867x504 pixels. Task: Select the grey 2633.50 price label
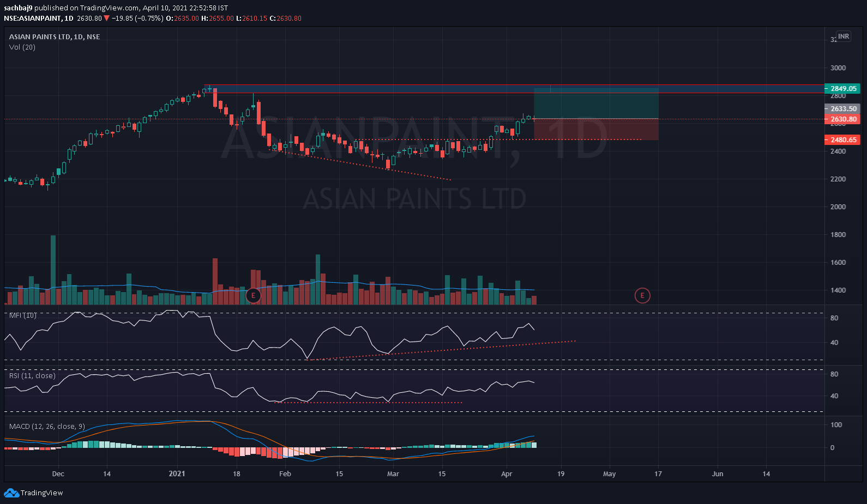pyautogui.click(x=842, y=109)
